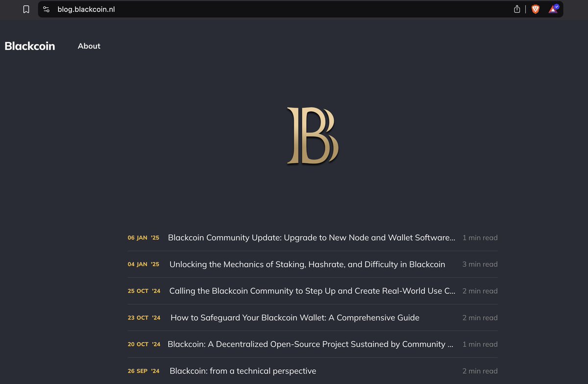
Task: Open post How to Safeguard Your Blackcoin Wallet
Action: pyautogui.click(x=295, y=318)
